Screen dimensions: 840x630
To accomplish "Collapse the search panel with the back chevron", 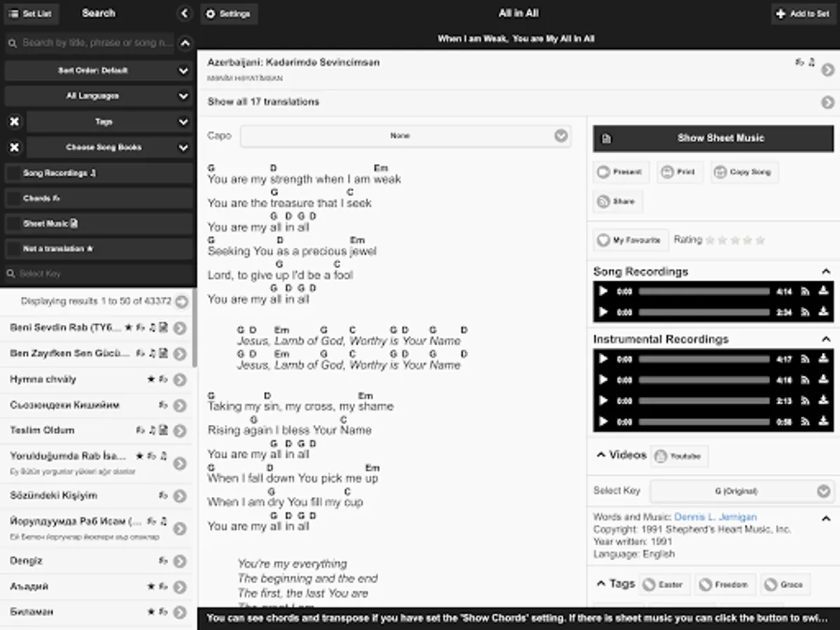I will (x=184, y=13).
